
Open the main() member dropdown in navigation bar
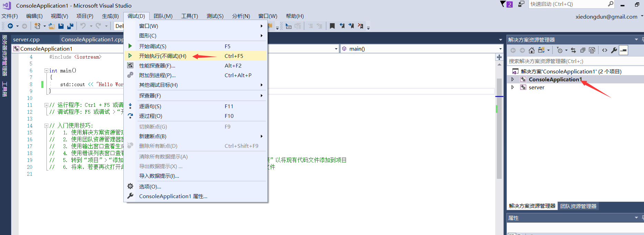(x=501, y=49)
